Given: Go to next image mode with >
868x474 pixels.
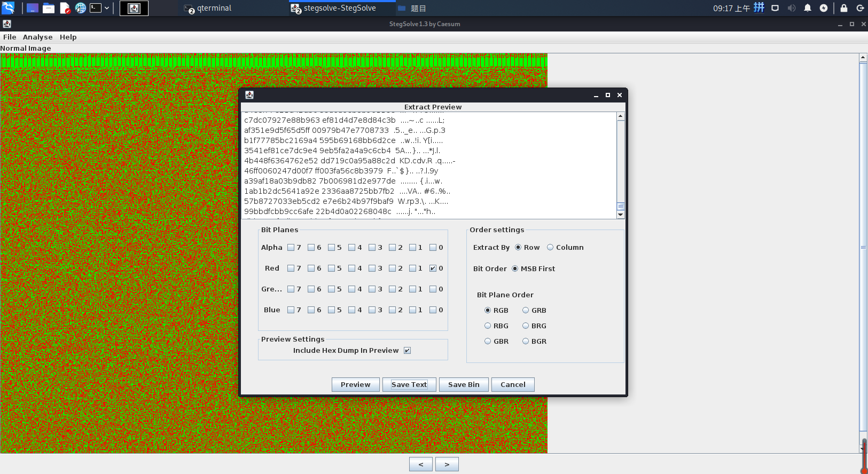Looking at the screenshot, I should point(447,464).
